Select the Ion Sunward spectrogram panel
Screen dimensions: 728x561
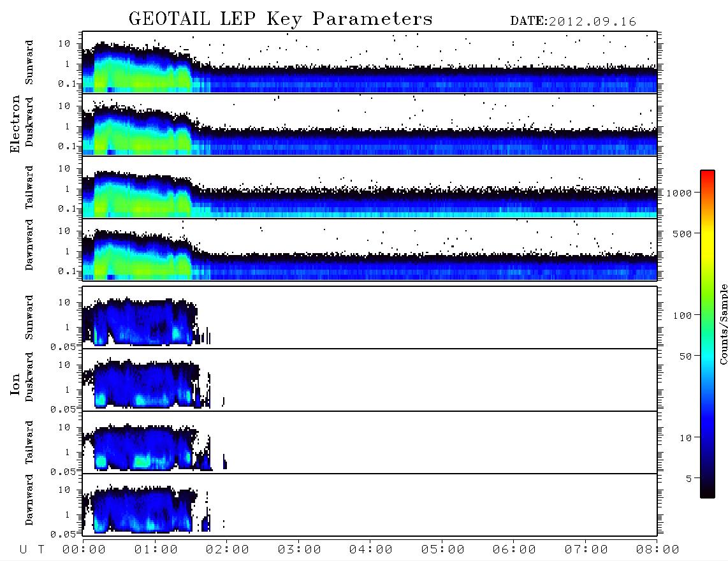(x=370, y=317)
